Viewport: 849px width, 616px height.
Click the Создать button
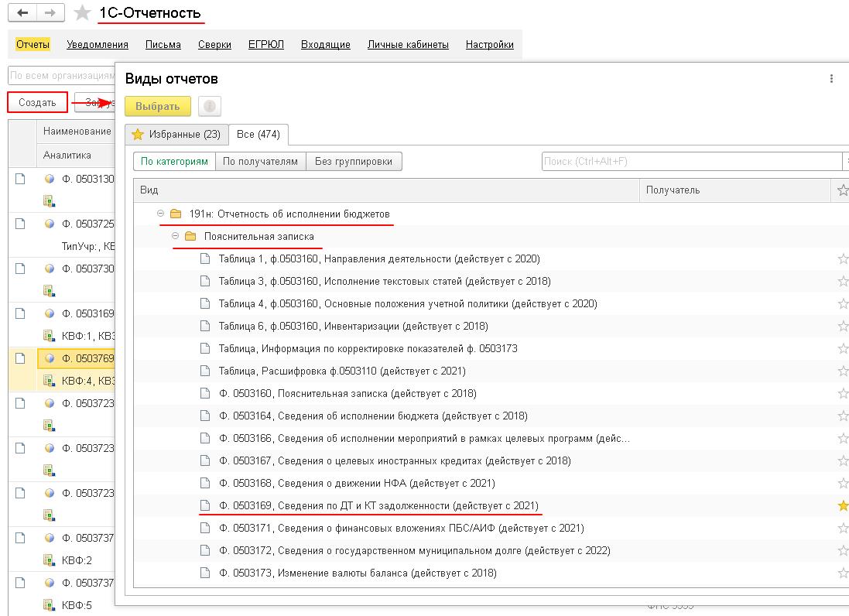tap(37, 102)
